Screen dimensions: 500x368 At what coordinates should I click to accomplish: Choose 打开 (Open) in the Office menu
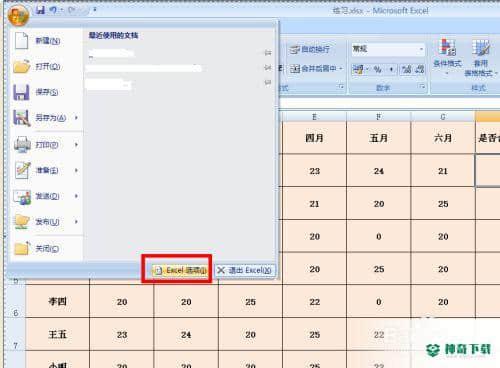[45, 66]
